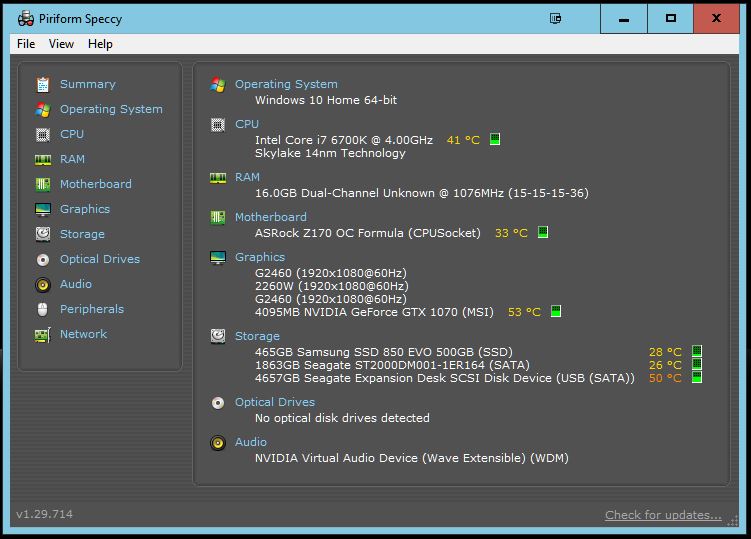Click the RAM module icon in sidebar
The image size is (751, 539).
(43, 160)
